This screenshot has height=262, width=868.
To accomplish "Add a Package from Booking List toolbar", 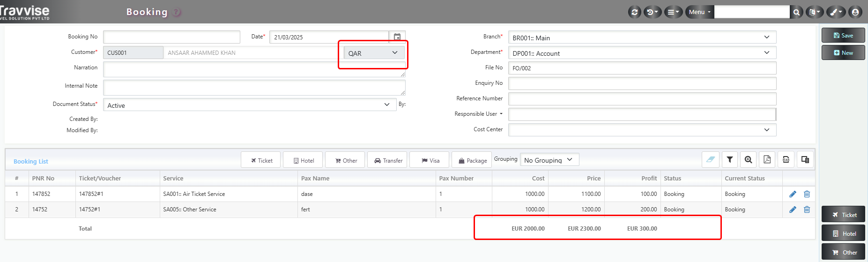I will tap(472, 160).
